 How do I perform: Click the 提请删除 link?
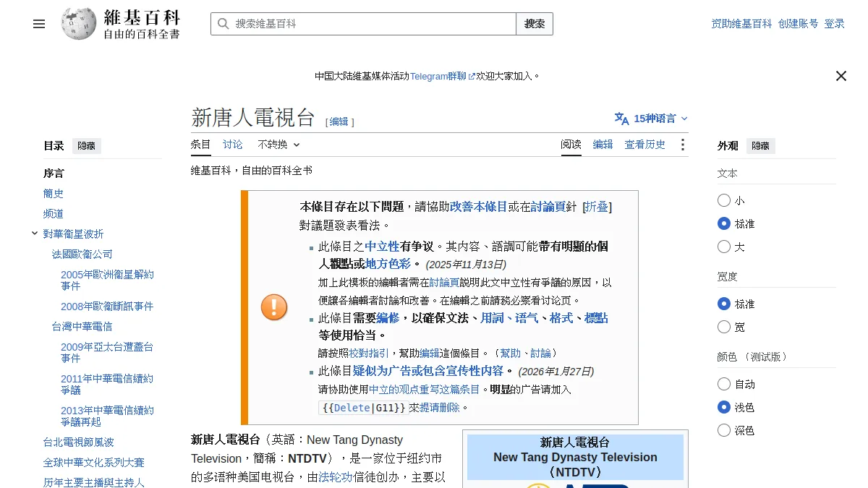click(440, 408)
